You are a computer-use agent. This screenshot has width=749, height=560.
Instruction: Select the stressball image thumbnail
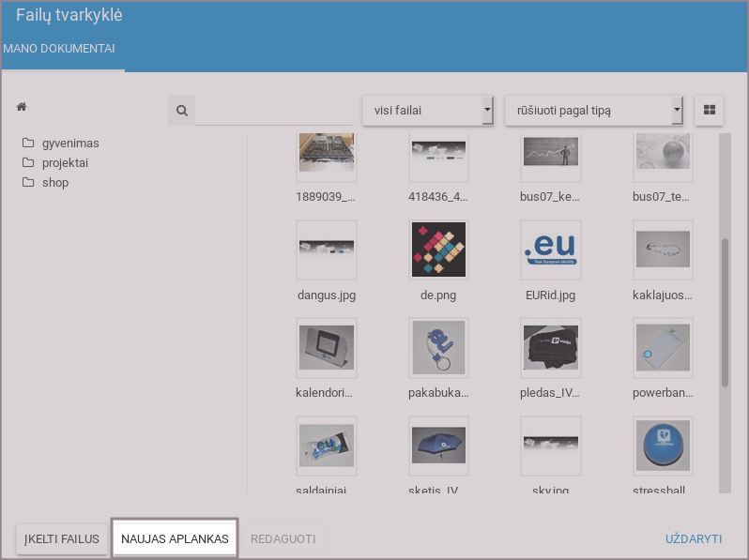point(664,445)
